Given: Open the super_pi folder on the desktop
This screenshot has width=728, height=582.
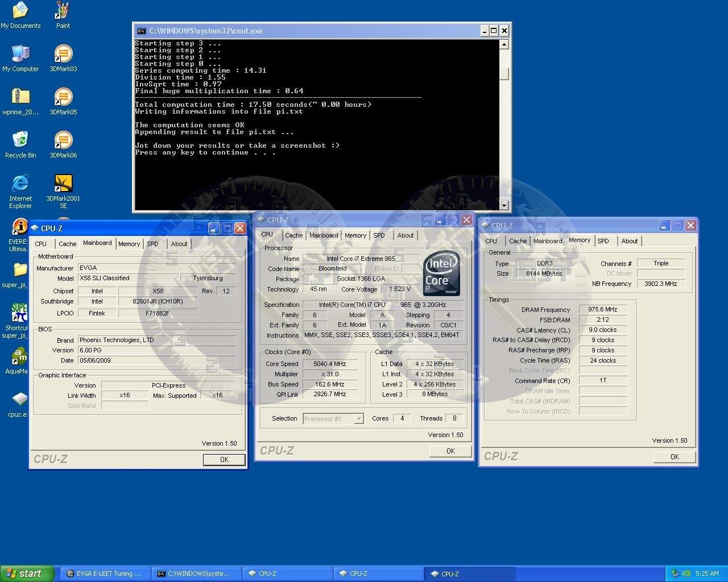Looking at the screenshot, I should coord(16,275).
